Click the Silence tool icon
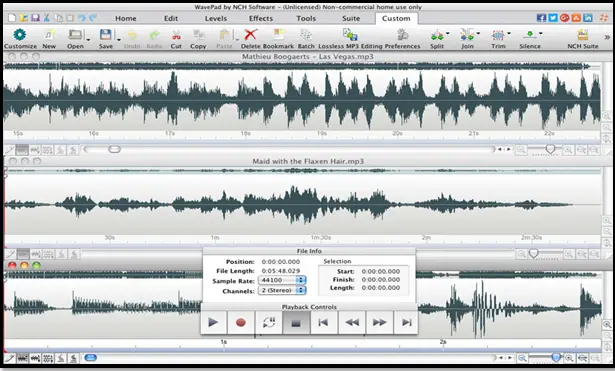The width and height of the screenshot is (615, 371). pyautogui.click(x=529, y=35)
